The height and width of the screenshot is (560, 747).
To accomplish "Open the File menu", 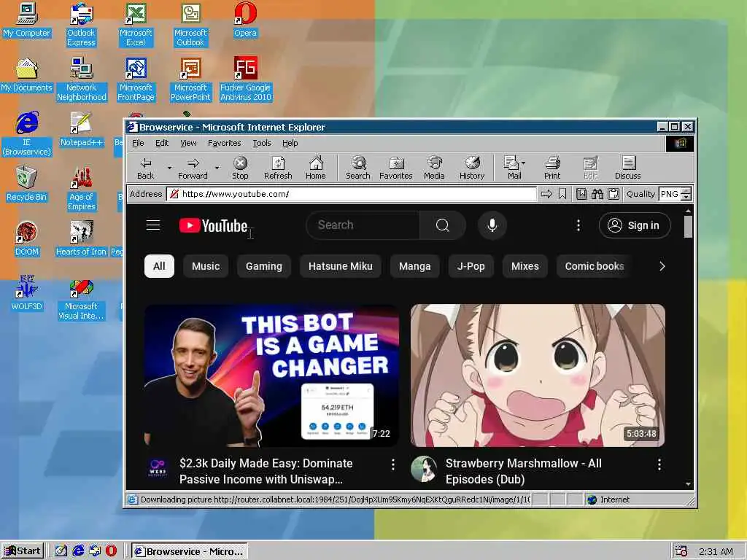I will (138, 143).
